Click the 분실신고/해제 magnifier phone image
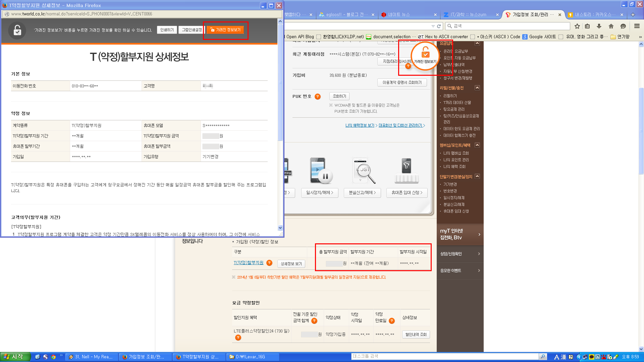The width and height of the screenshot is (644, 362). tap(363, 171)
